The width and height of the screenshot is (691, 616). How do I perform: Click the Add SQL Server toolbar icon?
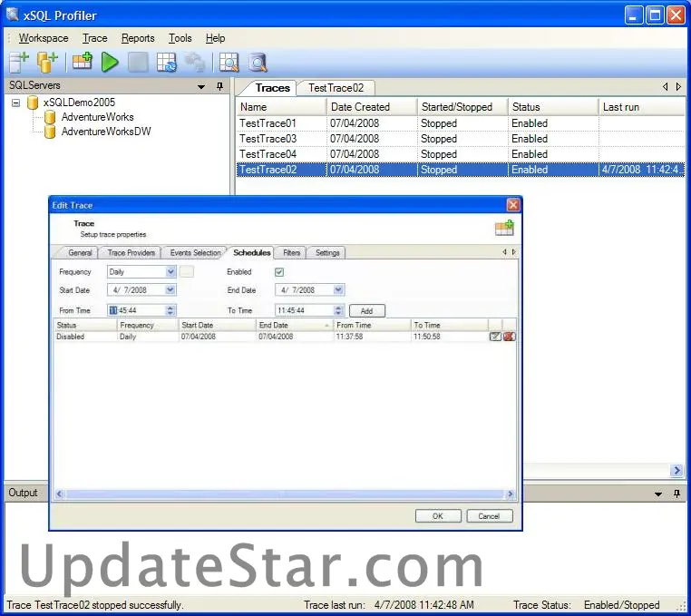tap(18, 63)
